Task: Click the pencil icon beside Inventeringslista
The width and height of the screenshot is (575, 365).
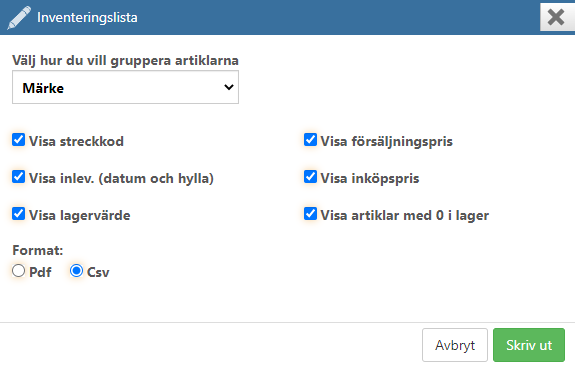Action: (x=19, y=18)
